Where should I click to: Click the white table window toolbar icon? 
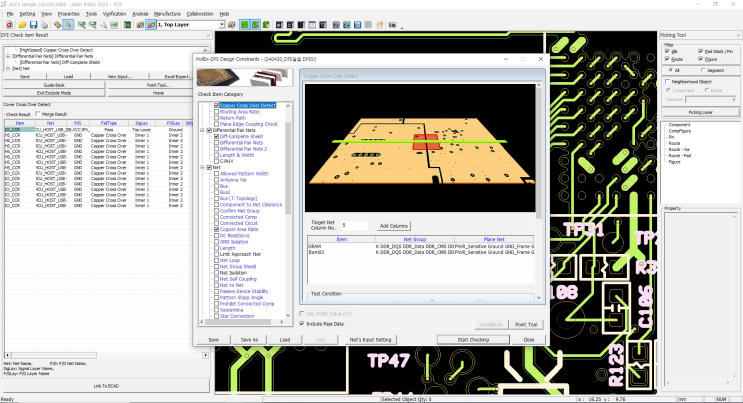[x=312, y=25]
